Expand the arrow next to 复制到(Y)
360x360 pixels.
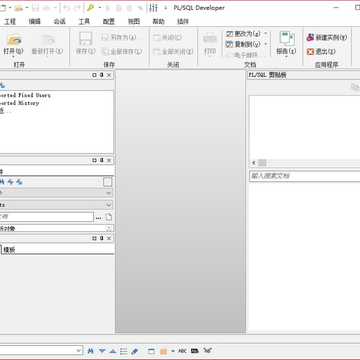[x=266, y=44]
